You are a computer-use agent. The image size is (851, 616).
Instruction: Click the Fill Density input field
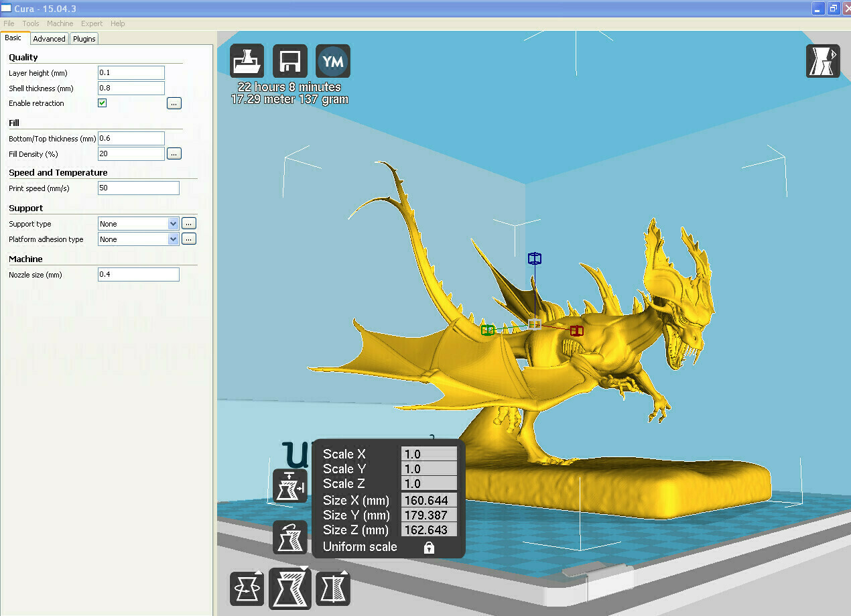tap(131, 154)
